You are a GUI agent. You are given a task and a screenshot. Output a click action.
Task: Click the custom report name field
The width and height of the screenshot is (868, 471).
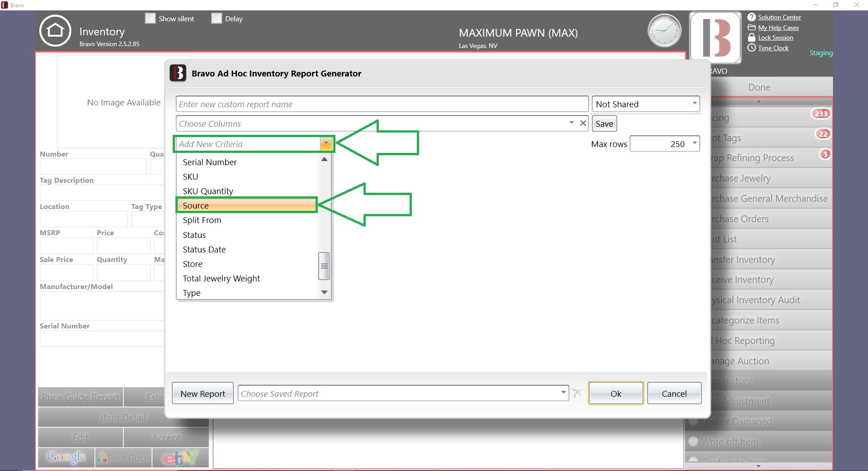pyautogui.click(x=382, y=104)
